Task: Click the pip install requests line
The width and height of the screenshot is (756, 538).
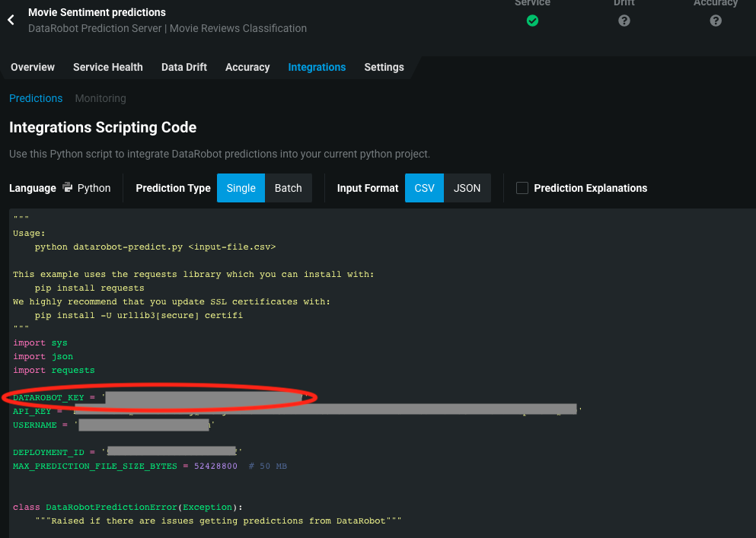Action: 89,288
